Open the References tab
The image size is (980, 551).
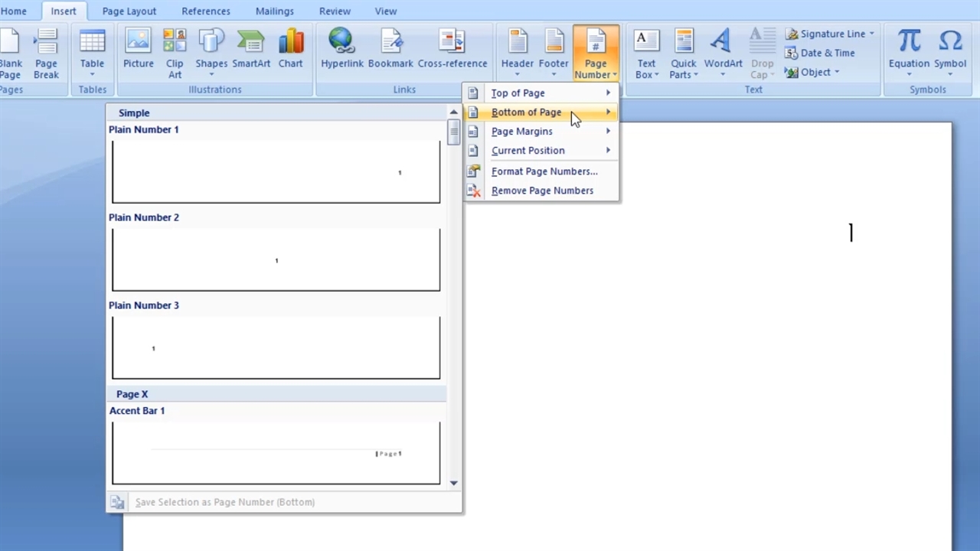coord(205,11)
